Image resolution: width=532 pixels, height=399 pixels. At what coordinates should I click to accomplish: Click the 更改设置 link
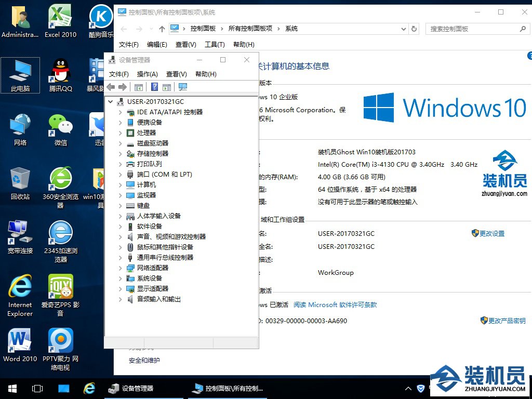pyautogui.click(x=492, y=233)
